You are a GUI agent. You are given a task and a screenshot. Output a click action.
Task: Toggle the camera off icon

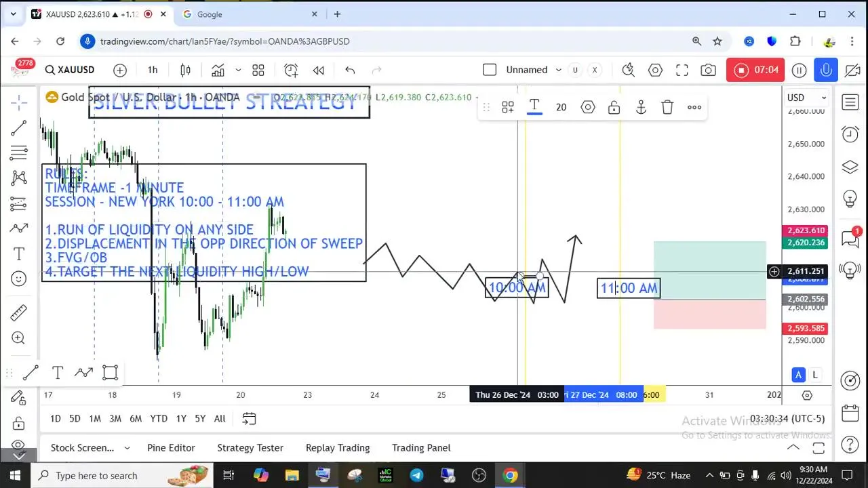click(x=852, y=70)
